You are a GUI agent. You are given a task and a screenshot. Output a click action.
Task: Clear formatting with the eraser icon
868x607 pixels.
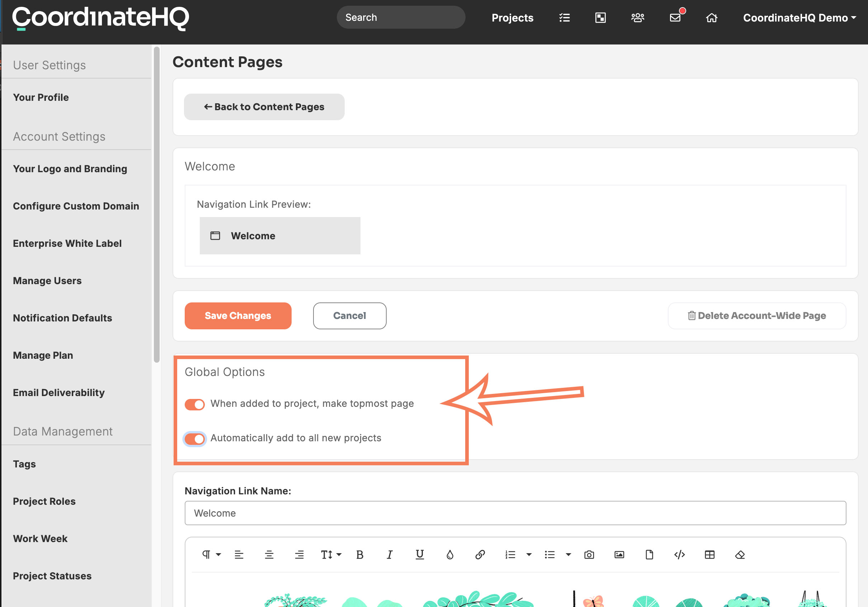click(x=740, y=554)
